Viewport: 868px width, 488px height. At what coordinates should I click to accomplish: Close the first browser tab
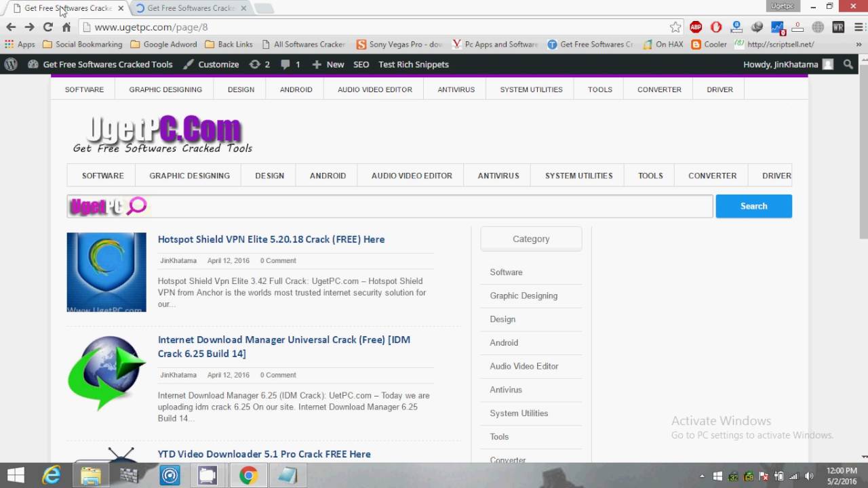[x=121, y=8]
